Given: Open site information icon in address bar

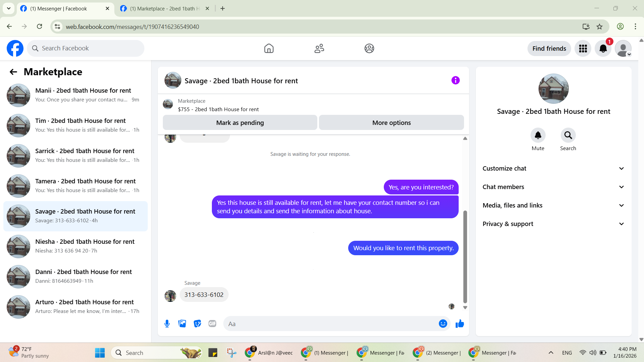Looking at the screenshot, I should click(x=57, y=27).
